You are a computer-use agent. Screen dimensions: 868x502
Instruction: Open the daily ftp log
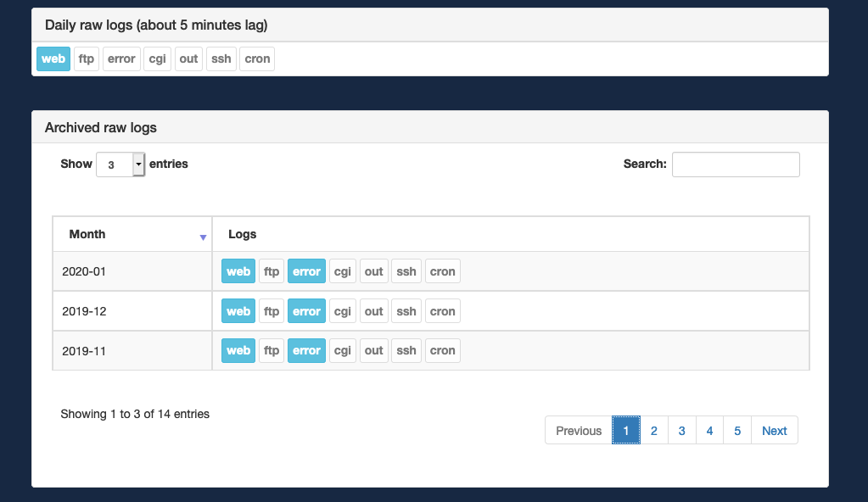(86, 59)
